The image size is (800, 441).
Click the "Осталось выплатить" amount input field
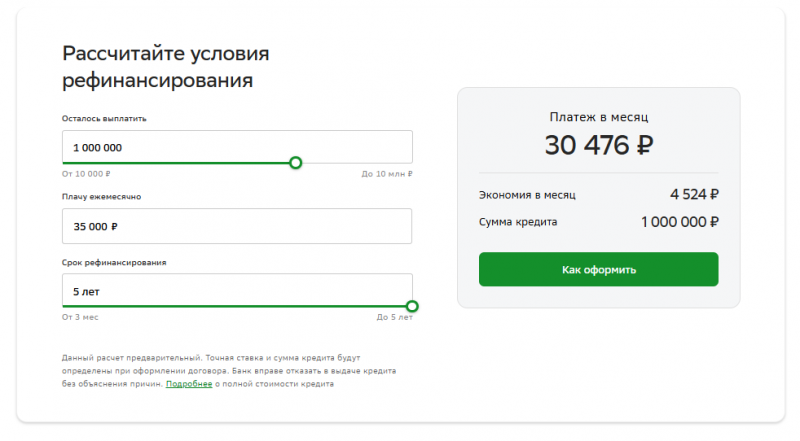click(236, 147)
